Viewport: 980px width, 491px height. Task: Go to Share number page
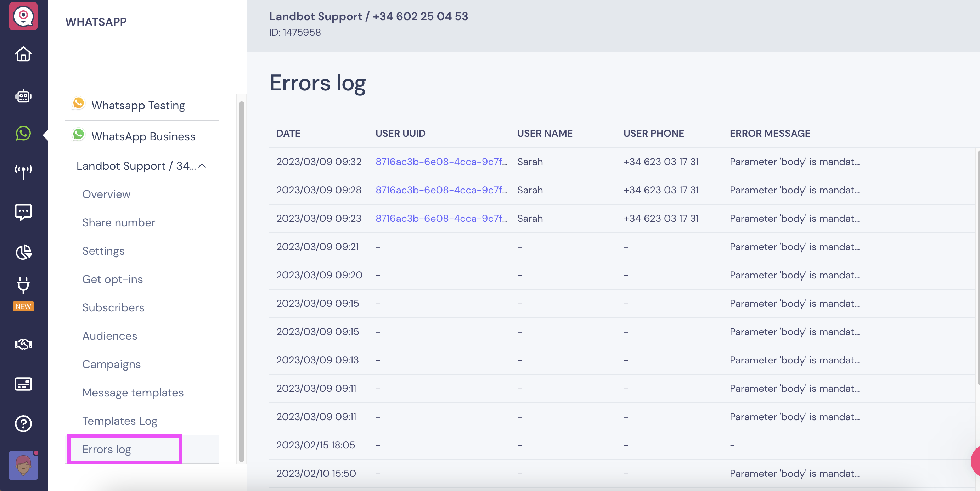[119, 222]
